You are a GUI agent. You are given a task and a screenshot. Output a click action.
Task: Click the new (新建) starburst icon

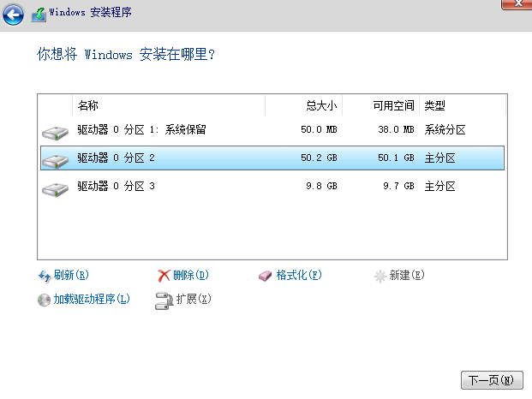pos(380,276)
